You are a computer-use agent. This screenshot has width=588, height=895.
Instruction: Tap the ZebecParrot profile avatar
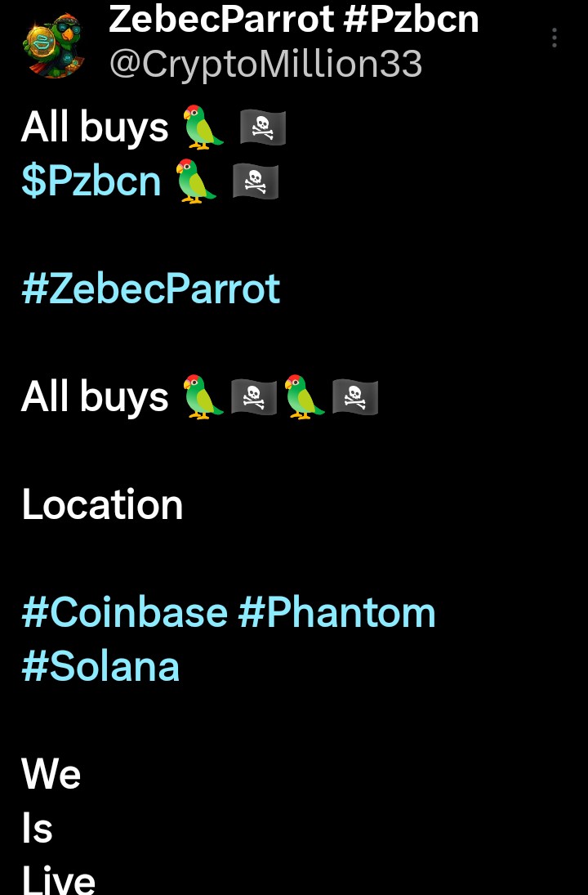pyautogui.click(x=54, y=46)
